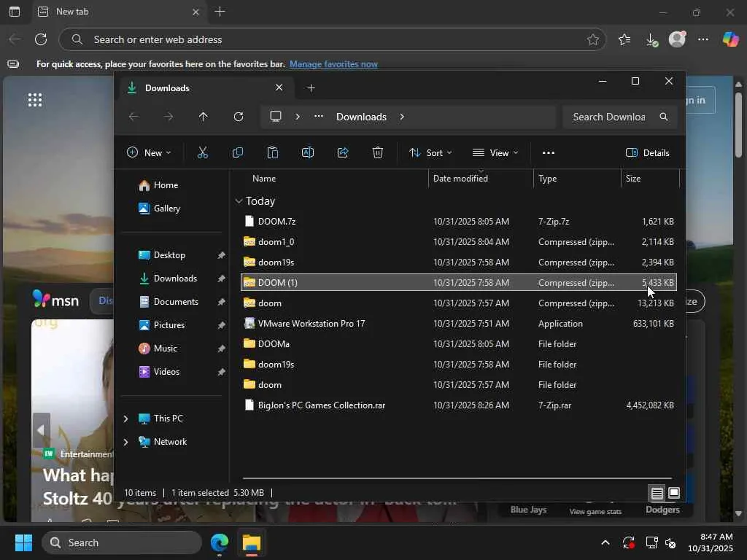Open the View dropdown menu
The image size is (747, 560).
pyautogui.click(x=495, y=153)
